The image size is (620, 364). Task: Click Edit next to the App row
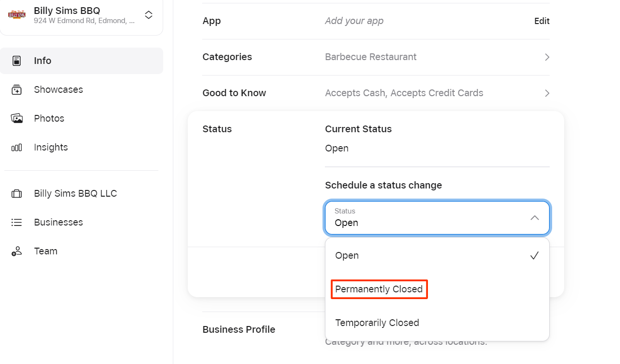pos(542,21)
